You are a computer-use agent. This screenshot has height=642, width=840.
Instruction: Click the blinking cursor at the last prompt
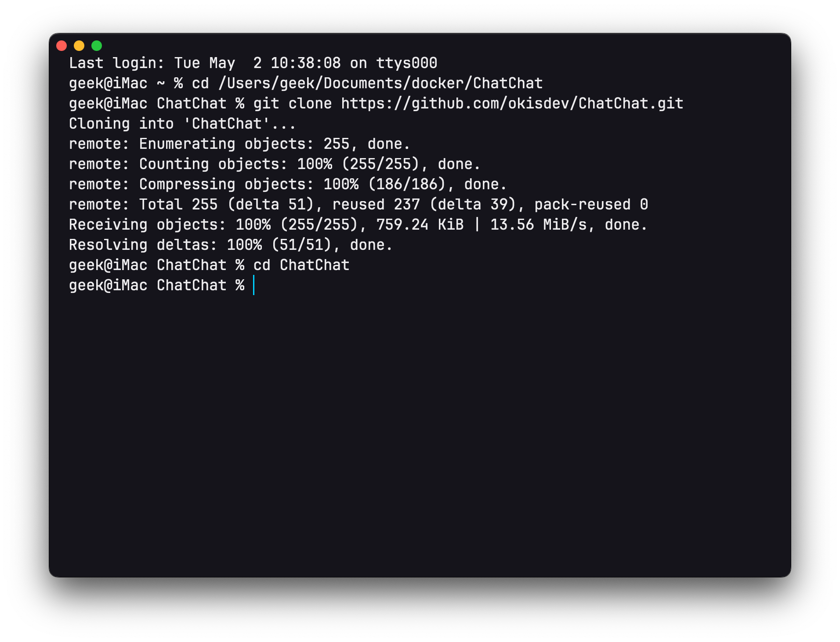click(x=254, y=285)
